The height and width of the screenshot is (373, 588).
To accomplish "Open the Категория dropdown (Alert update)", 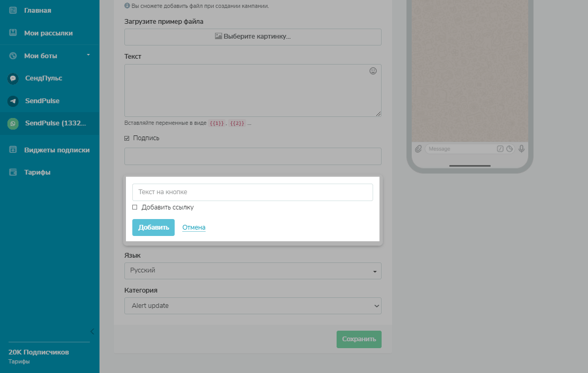I will point(253,306).
